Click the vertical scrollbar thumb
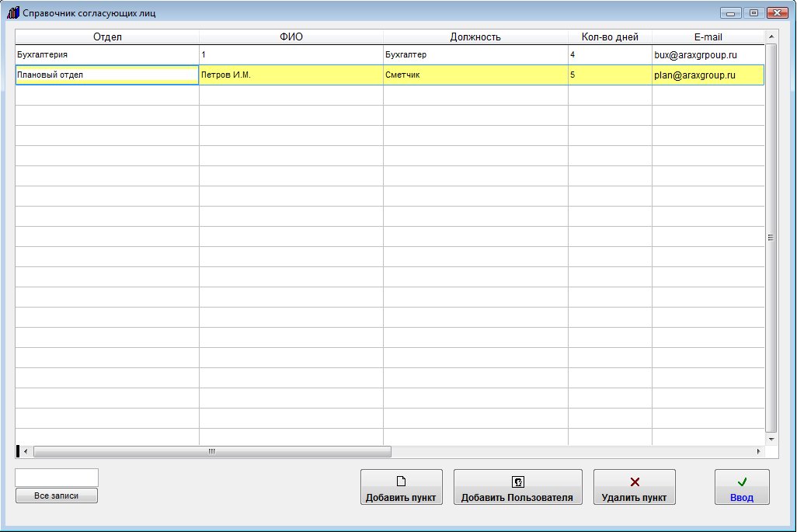This screenshot has width=797, height=532. point(771,238)
